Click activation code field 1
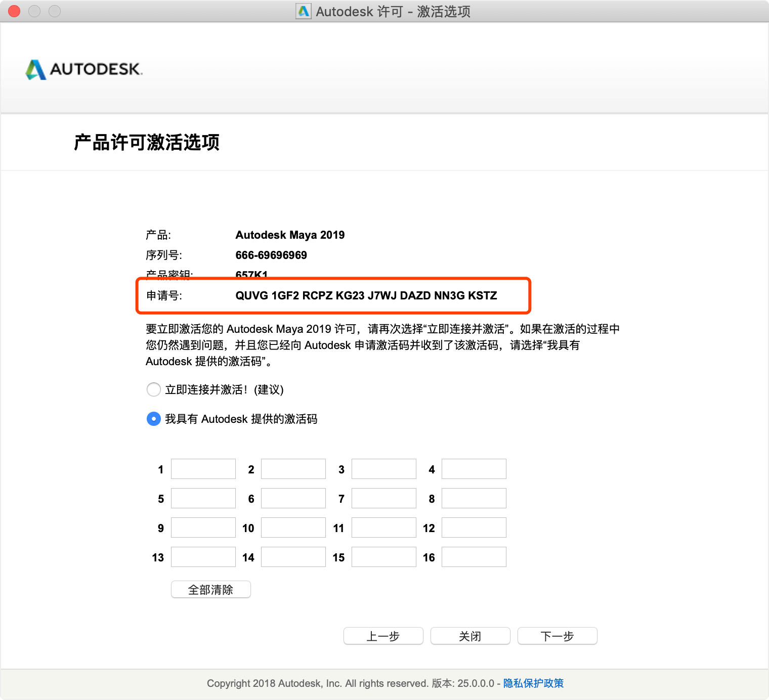 coord(203,469)
